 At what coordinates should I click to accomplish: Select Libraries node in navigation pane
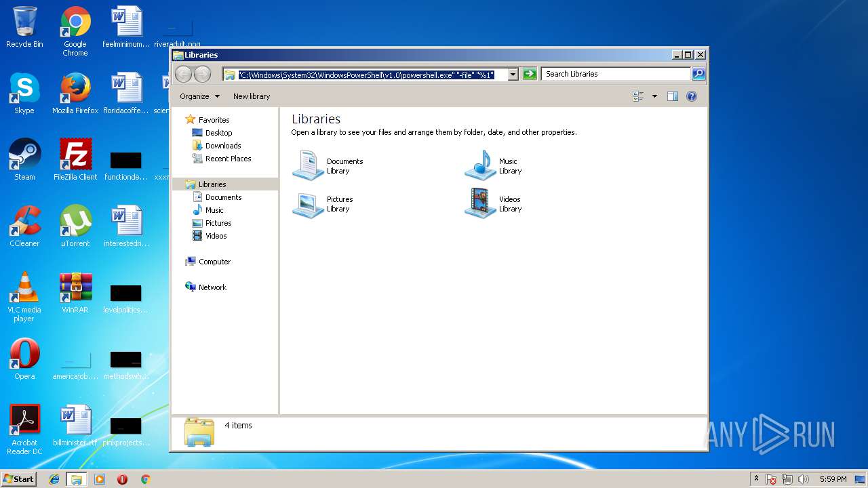click(x=225, y=184)
